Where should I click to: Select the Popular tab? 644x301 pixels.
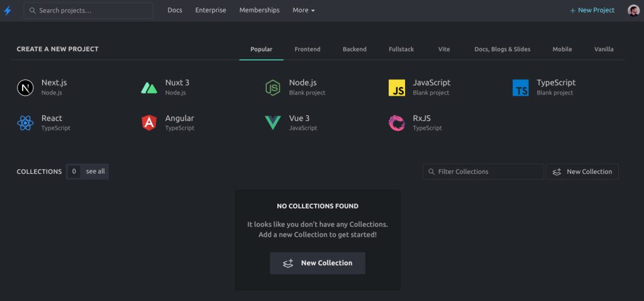[261, 49]
